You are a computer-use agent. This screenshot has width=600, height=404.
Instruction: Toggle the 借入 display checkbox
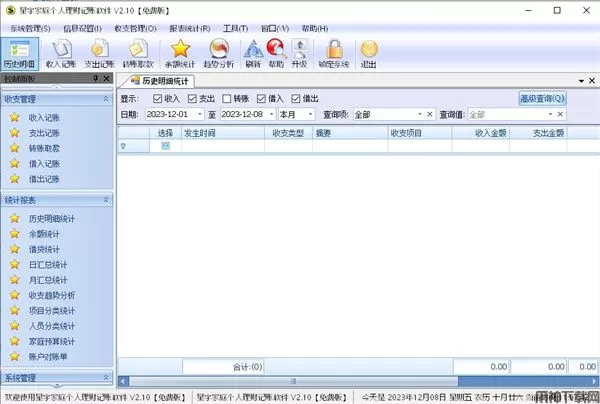coord(261,99)
